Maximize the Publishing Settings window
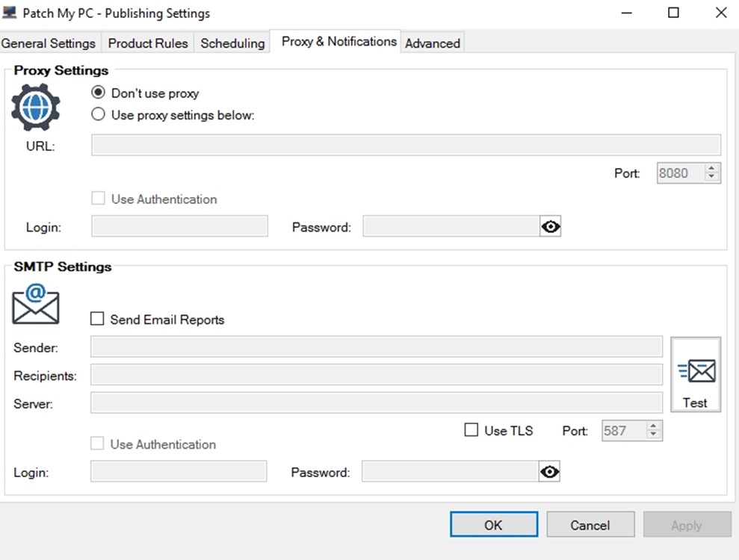The image size is (739, 560). [673, 13]
